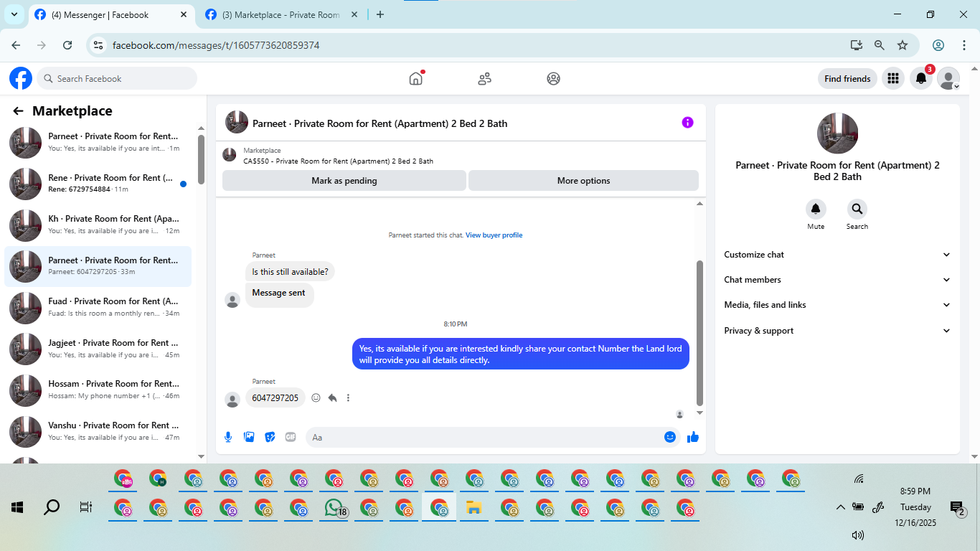Open the Facebook menu grid icon
Screen dimensions: 980x551
(893, 78)
